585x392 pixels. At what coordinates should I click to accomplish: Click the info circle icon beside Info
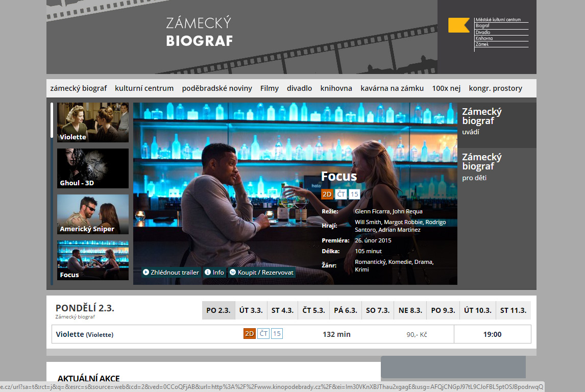click(x=208, y=272)
